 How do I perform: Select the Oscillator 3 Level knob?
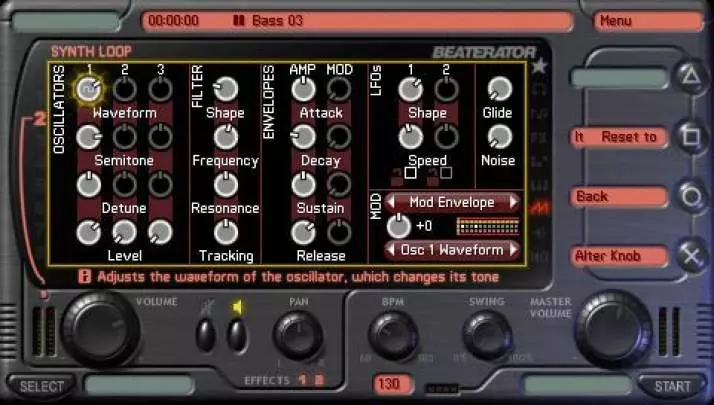pos(160,232)
